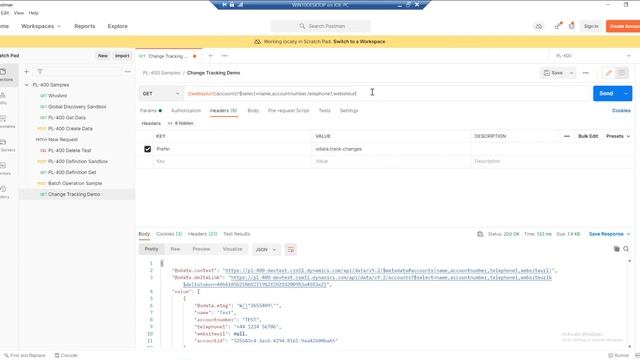The width and height of the screenshot is (640, 360).
Task: Open response Cookies tab
Action: [169, 234]
